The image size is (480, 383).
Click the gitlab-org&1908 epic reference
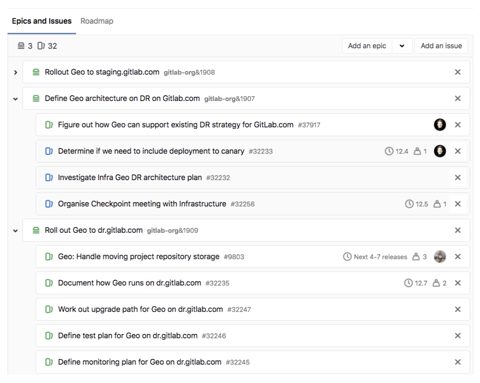(x=189, y=72)
